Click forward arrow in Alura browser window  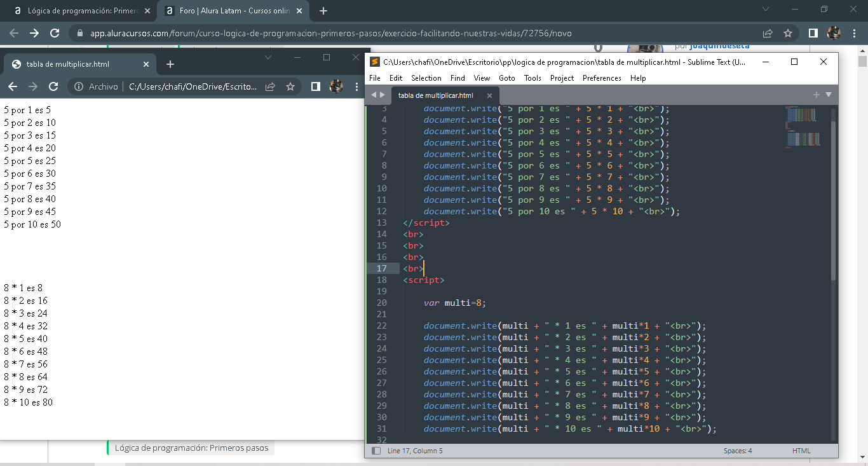tap(34, 33)
